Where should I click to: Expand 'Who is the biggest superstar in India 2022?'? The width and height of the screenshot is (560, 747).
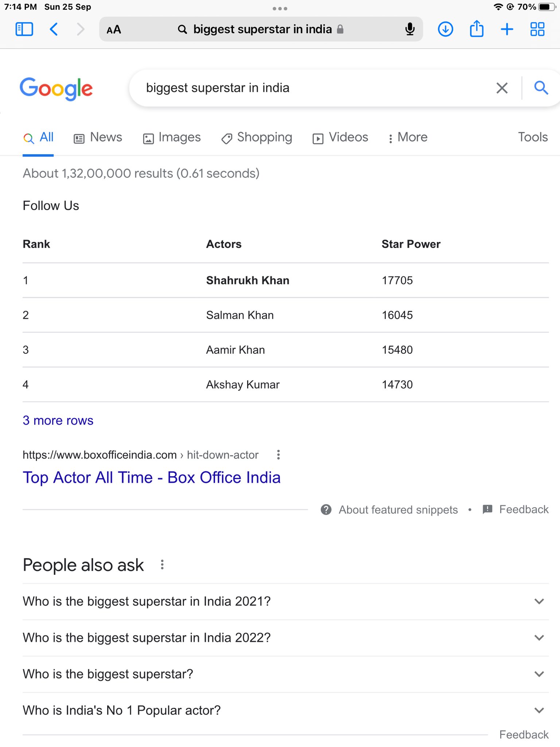pos(285,638)
